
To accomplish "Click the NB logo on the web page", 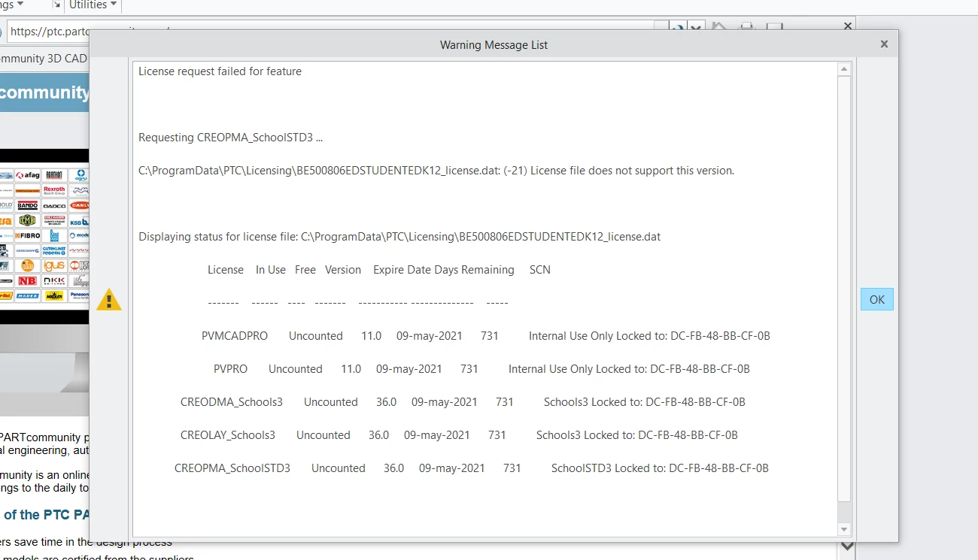I will click(x=28, y=280).
